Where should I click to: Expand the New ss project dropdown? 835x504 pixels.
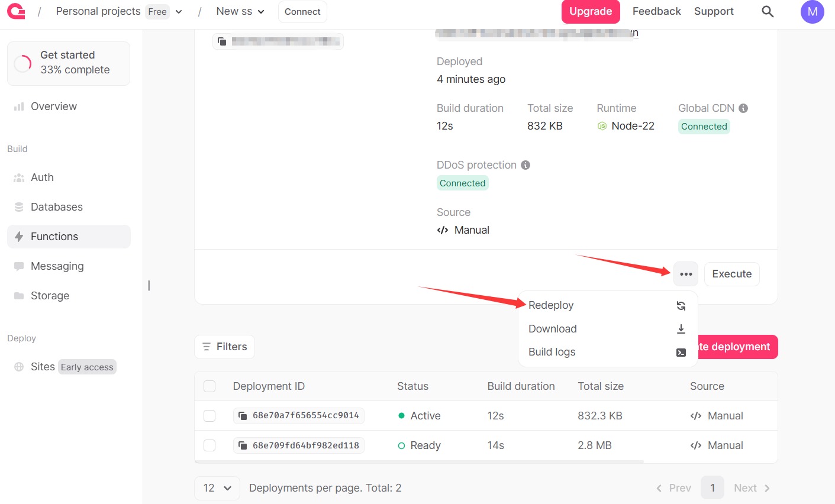[261, 12]
